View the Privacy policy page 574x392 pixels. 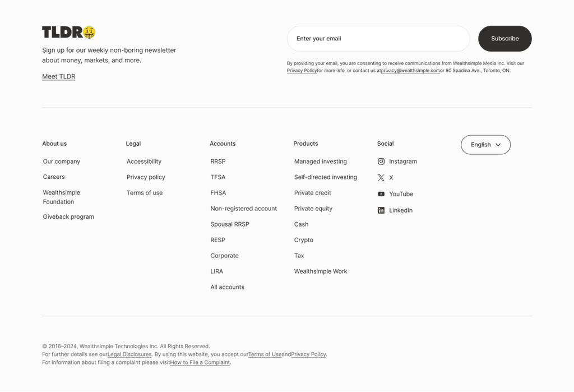click(145, 177)
